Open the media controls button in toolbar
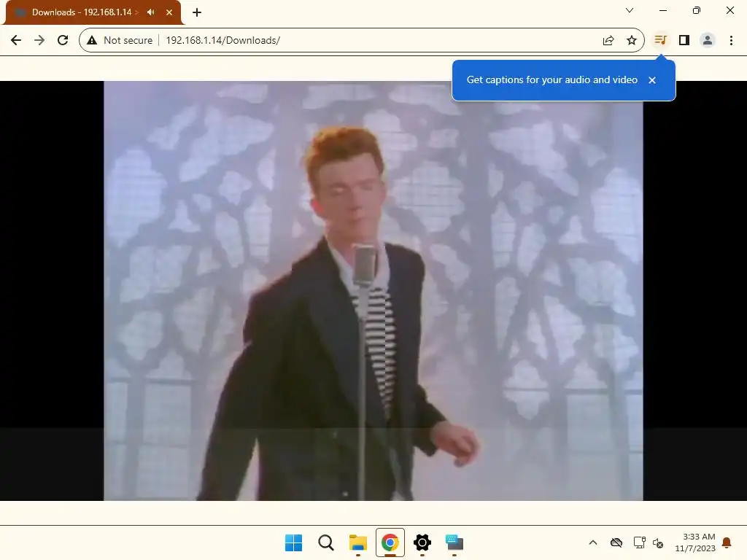The image size is (747, 560). coord(660,41)
